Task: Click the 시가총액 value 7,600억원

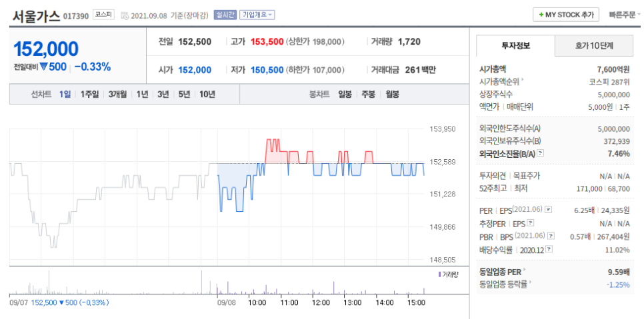Action: (613, 69)
